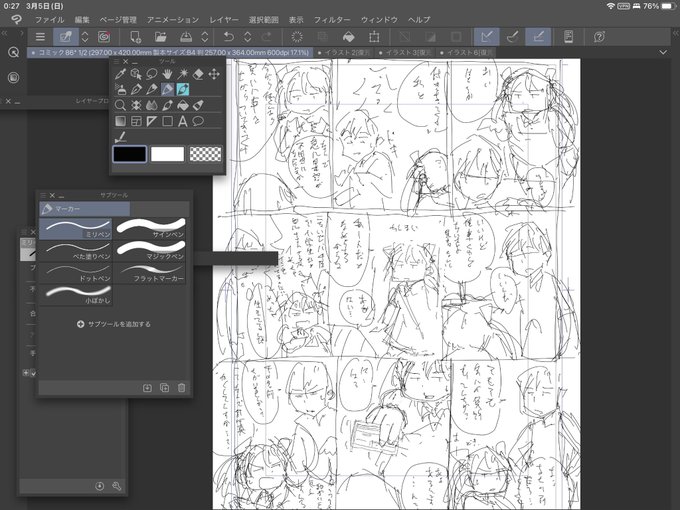The image size is (680, 510).
Task: Select the Ruler triangle tool
Action: 151,121
